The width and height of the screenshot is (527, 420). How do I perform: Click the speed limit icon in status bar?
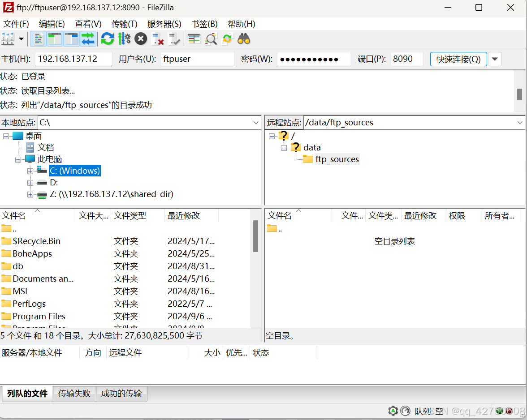(406, 411)
